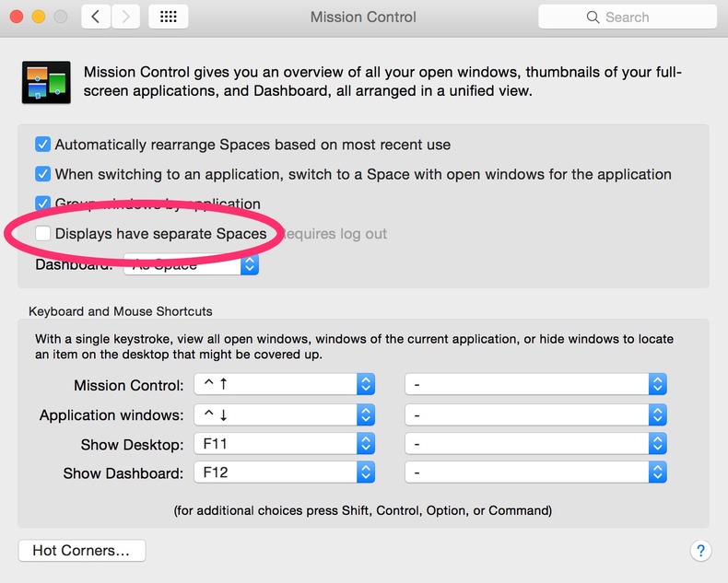Click the Hot Corners… button
The height and width of the screenshot is (583, 728).
coord(82,551)
